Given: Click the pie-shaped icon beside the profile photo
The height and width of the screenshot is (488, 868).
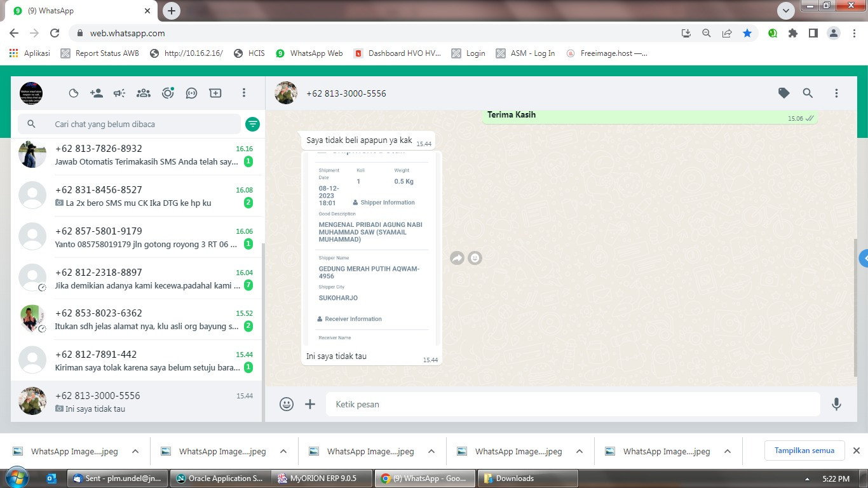Looking at the screenshot, I should [74, 93].
